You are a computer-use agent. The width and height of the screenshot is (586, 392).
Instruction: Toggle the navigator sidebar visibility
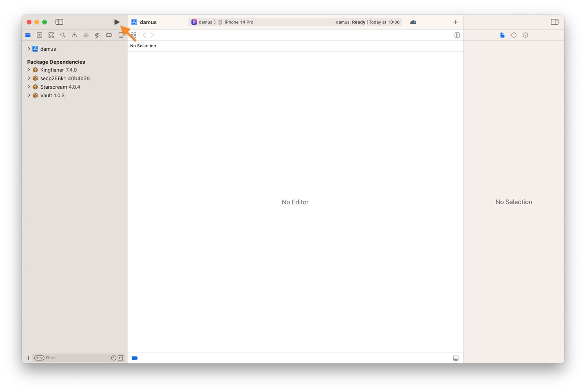pyautogui.click(x=59, y=22)
